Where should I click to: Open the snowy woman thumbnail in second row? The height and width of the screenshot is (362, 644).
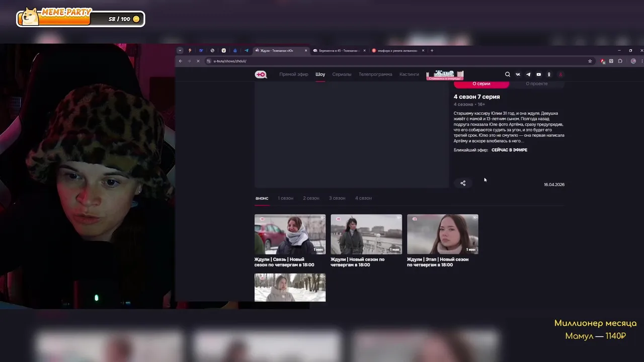click(290, 288)
